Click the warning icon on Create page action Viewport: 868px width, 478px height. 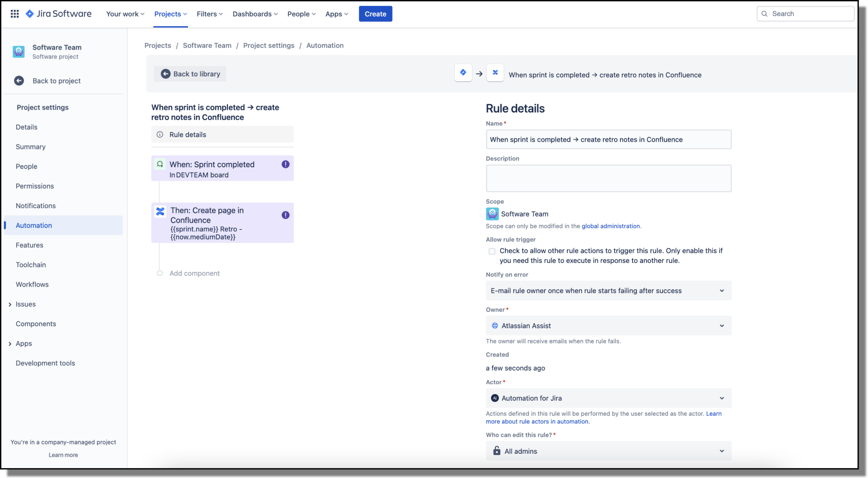285,215
